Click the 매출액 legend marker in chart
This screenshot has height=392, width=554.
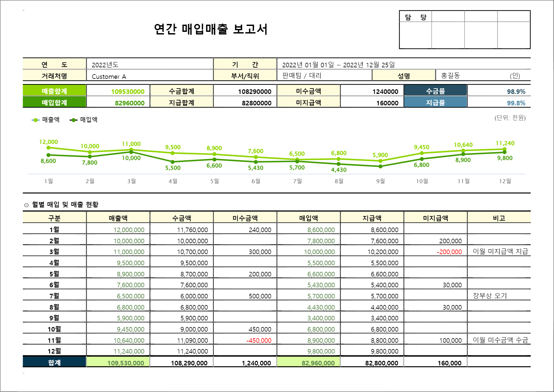click(x=35, y=120)
